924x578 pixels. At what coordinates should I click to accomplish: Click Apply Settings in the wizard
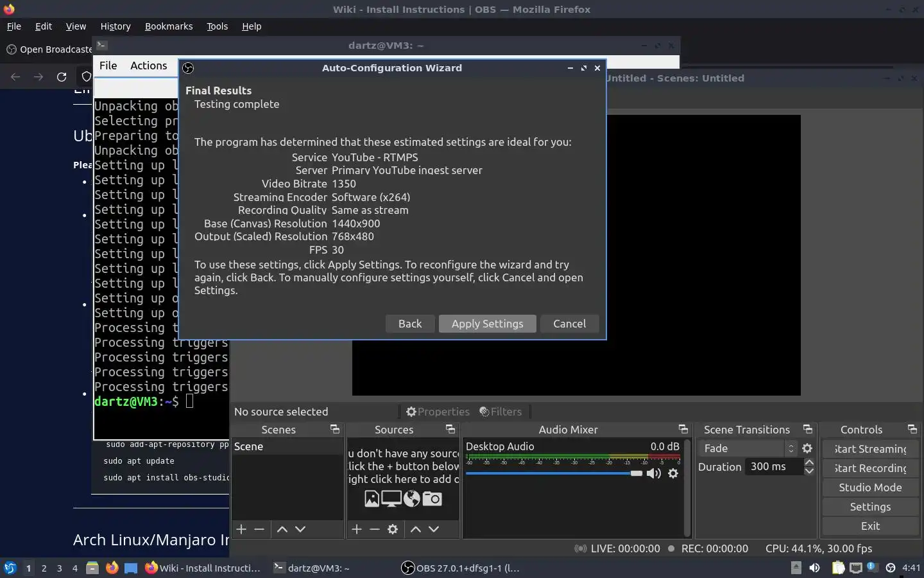[x=487, y=324]
